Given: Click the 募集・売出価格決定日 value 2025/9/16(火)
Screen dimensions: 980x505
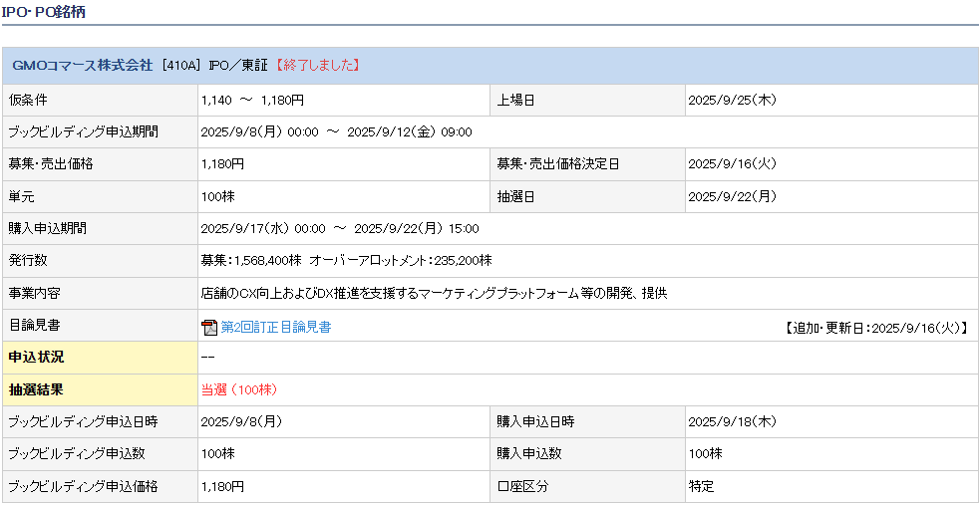Looking at the screenshot, I should click(x=732, y=164).
